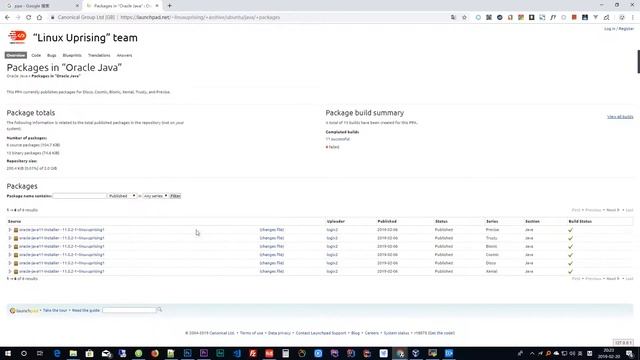Expand the Trusty package row

(10, 238)
